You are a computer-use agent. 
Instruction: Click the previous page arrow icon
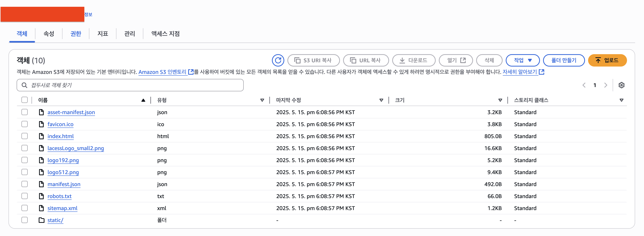coord(584,85)
